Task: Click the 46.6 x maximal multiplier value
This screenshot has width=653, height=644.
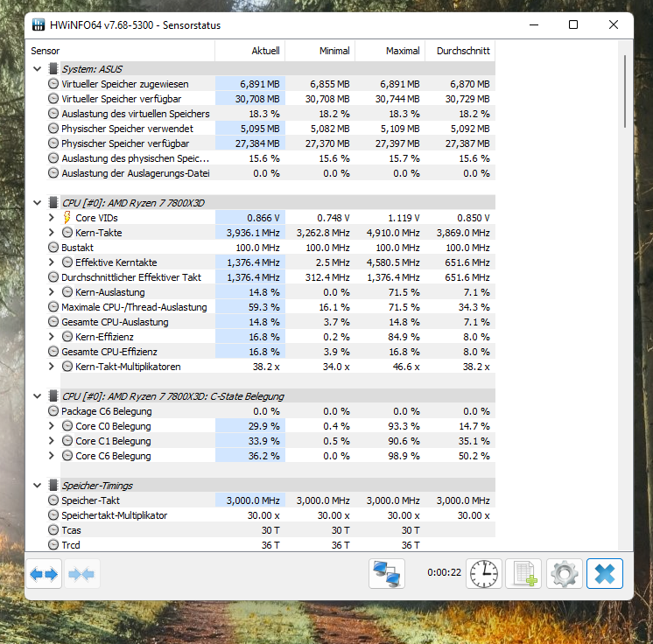Action: click(406, 367)
